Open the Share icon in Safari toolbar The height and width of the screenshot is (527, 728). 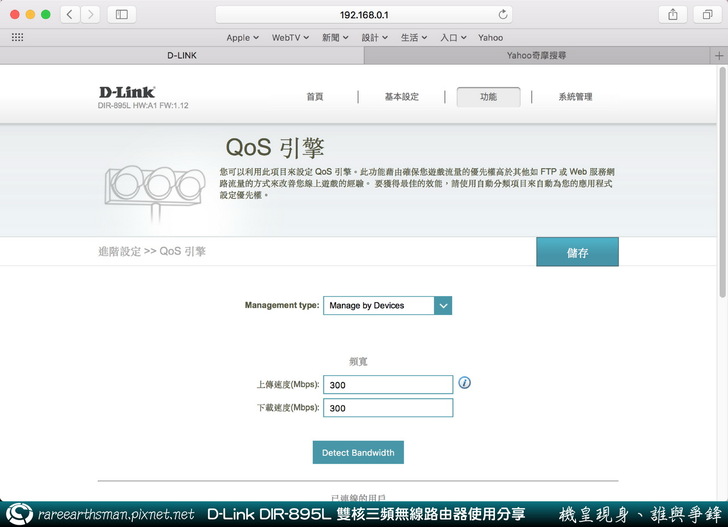tap(671, 15)
